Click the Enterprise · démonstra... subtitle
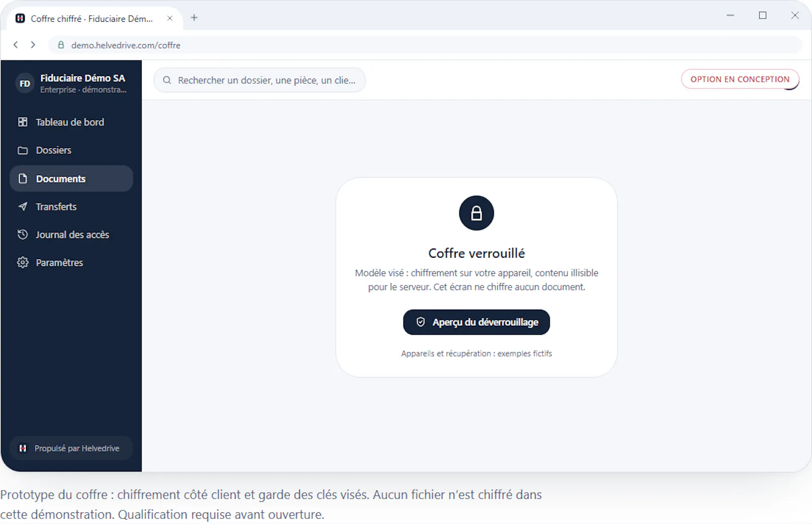The height and width of the screenshot is (524, 812). tap(83, 90)
